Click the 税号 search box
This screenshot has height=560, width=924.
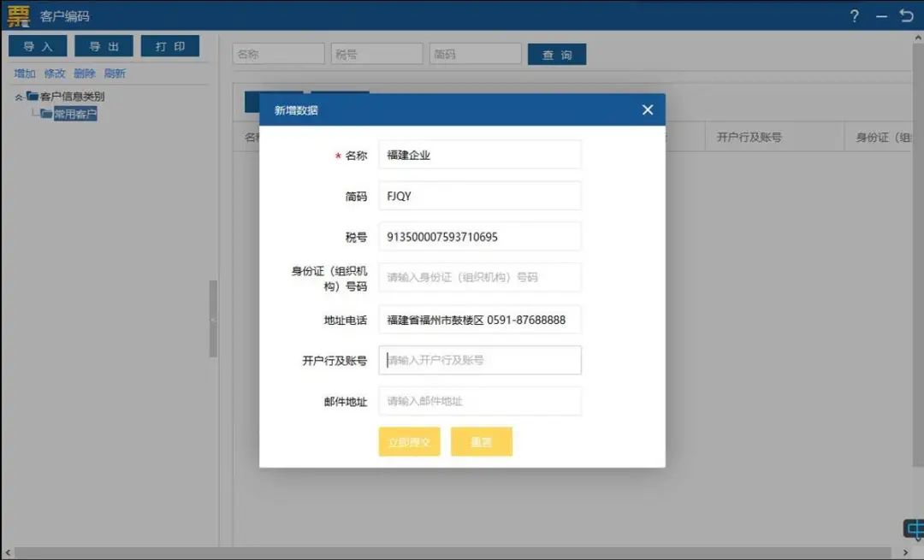coord(376,53)
